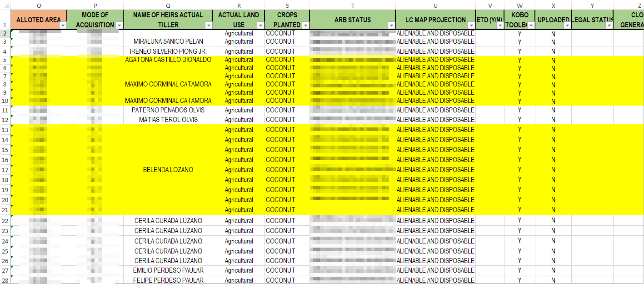Select row 17 by its row number

[x=5, y=170]
